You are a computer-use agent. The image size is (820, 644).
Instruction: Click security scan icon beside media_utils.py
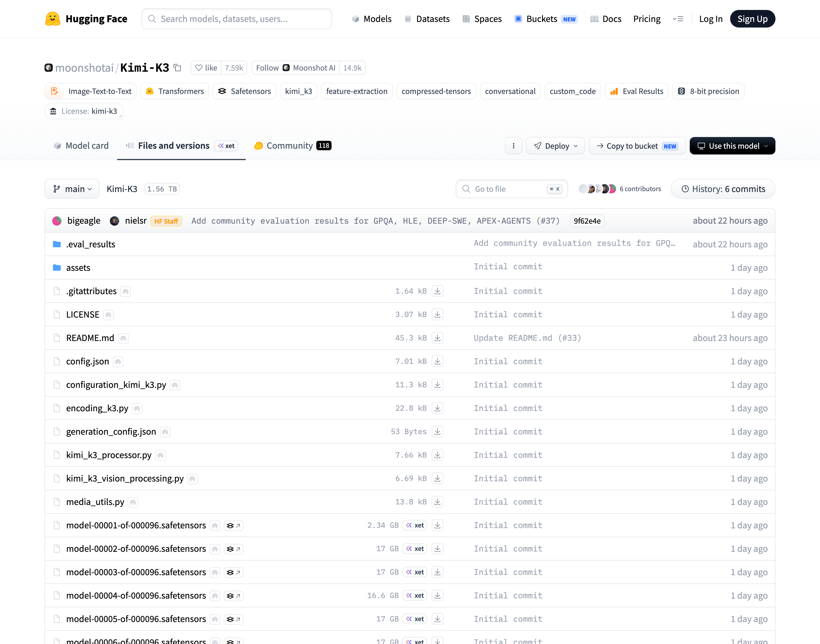(x=133, y=502)
